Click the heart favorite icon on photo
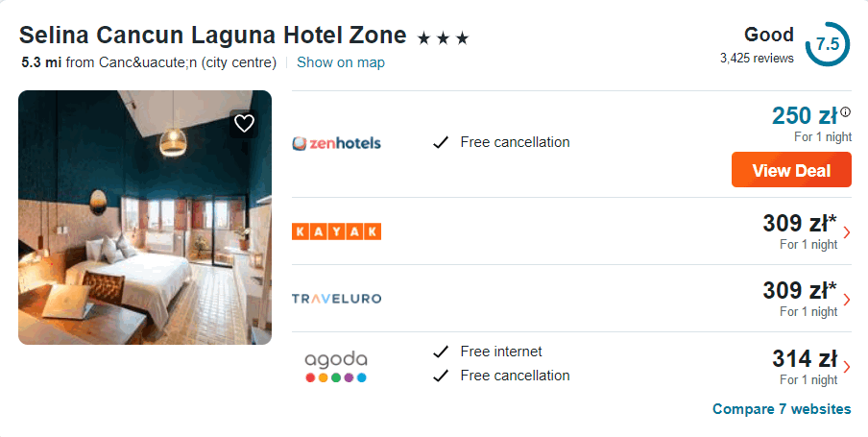 244,123
